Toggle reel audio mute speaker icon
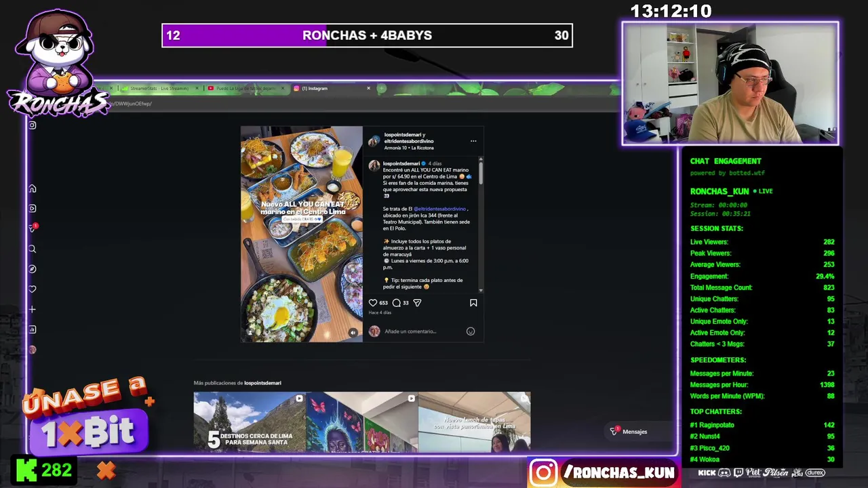This screenshot has height=488, width=868. [353, 332]
